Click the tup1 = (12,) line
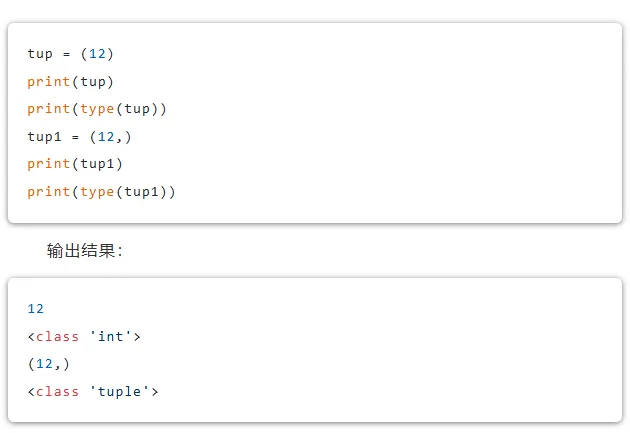Screen dimensions: 630x433 79,137
